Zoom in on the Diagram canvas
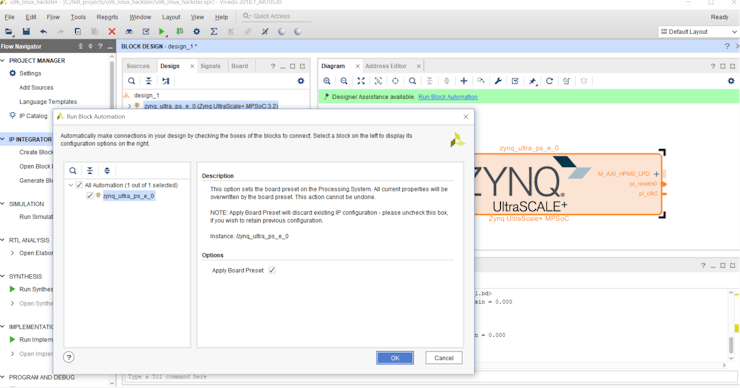 tap(327, 81)
